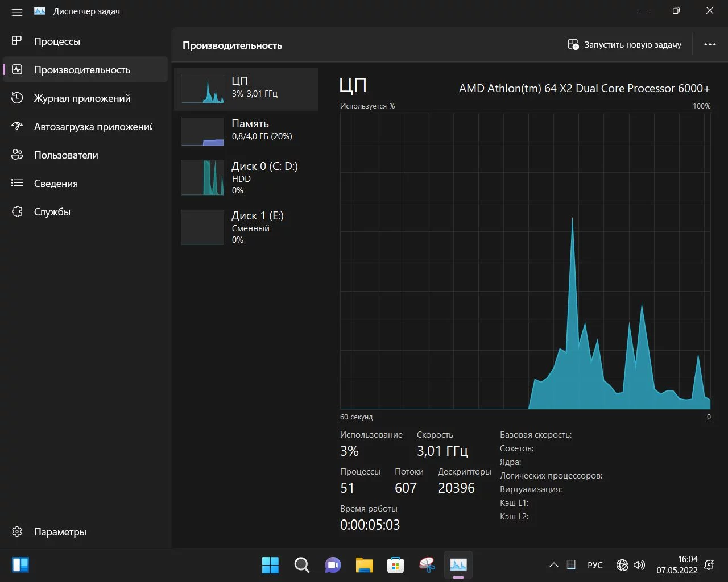728x582 pixels.
Task: Click the removable drive tray icon
Action: pos(572,565)
